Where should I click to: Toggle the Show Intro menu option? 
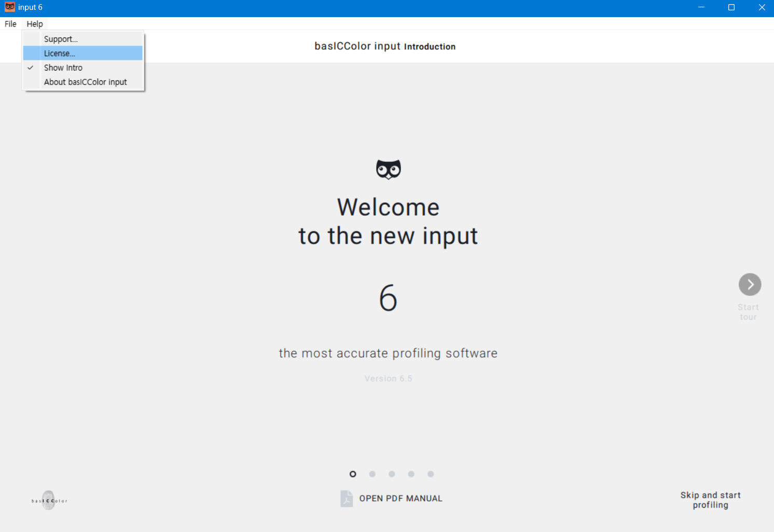[x=83, y=68]
